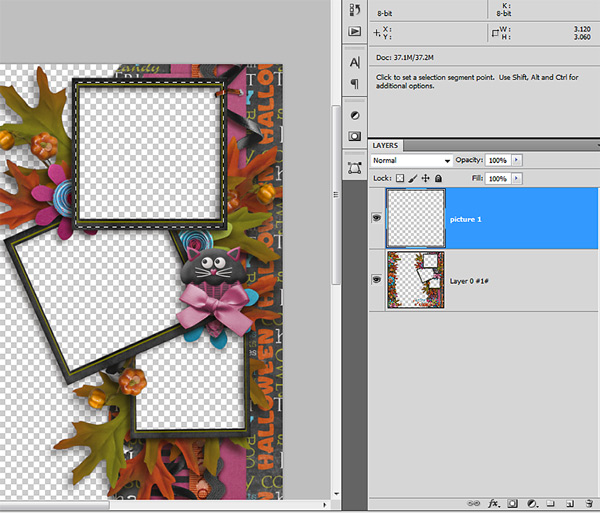Open the Character panel icon
Screen dimensions: 600x513
(x=355, y=62)
